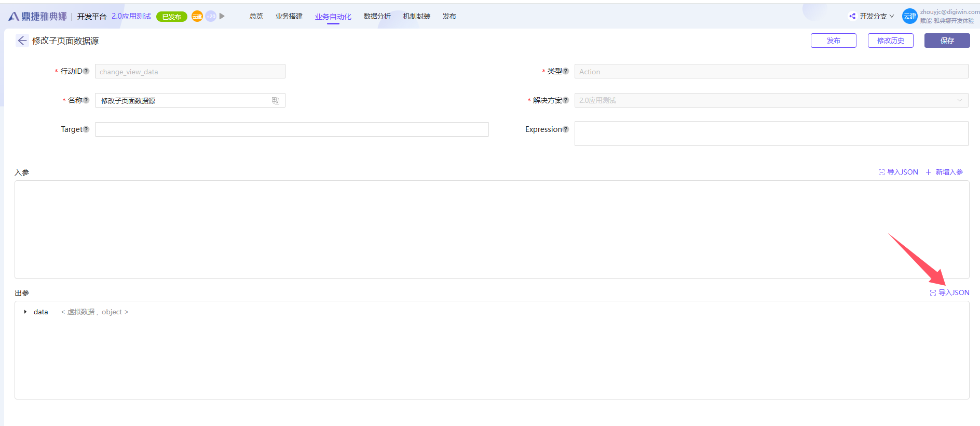Image resolution: width=980 pixels, height=426 pixels.
Task: Click 新增入参 link
Action: (x=944, y=172)
